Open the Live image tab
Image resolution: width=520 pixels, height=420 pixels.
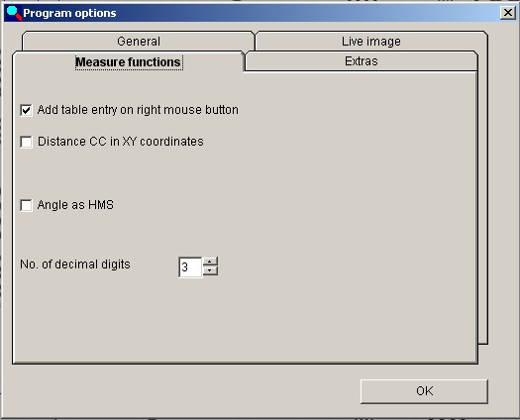[x=371, y=42]
